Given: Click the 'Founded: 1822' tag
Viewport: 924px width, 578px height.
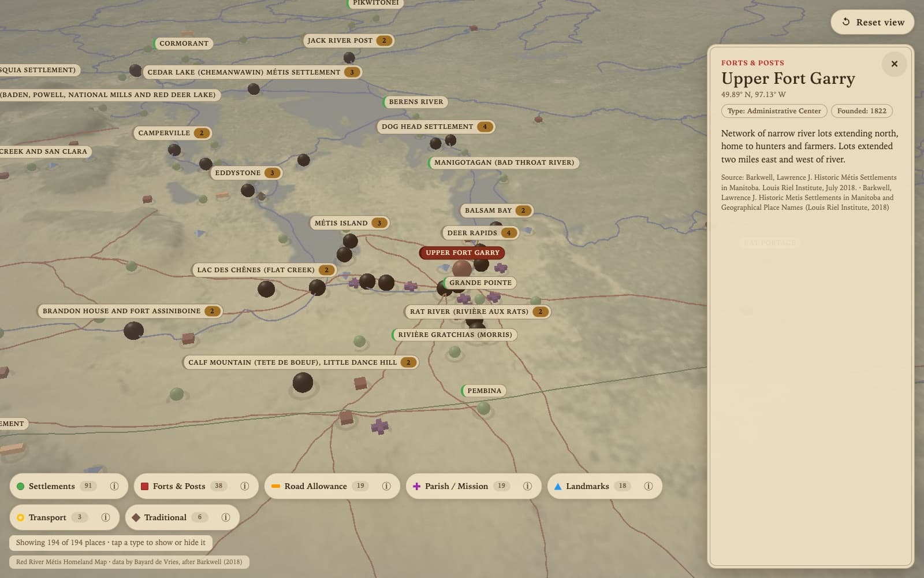Looking at the screenshot, I should click(862, 111).
